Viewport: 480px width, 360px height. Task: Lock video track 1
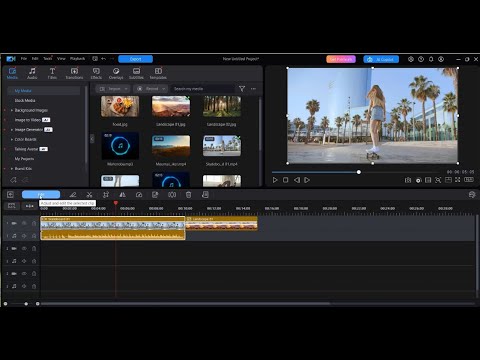tap(34, 223)
